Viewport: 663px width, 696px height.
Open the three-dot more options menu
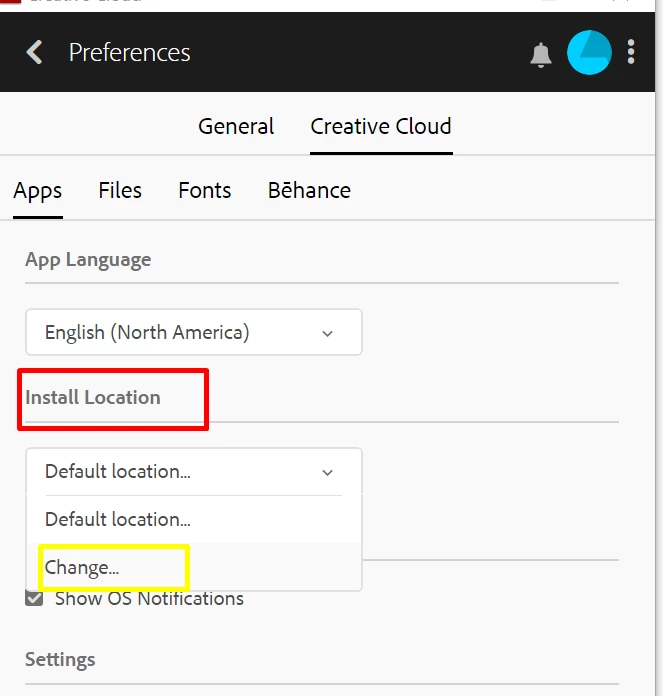[631, 52]
